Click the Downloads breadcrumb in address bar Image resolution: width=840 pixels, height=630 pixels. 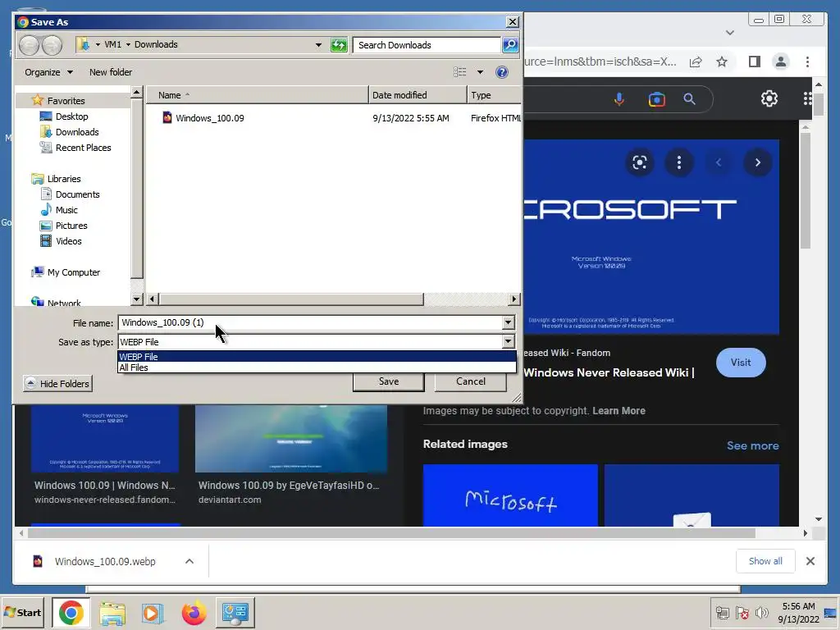(x=156, y=44)
